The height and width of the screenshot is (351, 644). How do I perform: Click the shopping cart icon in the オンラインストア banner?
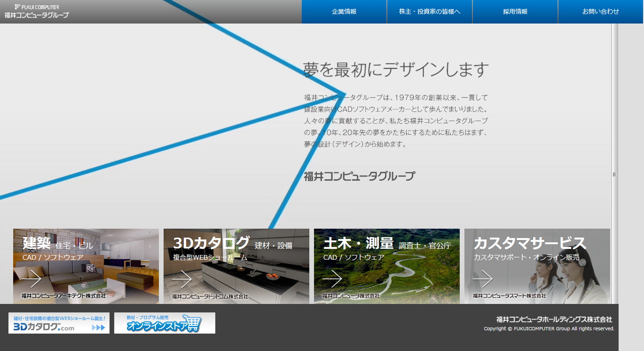click(x=193, y=324)
